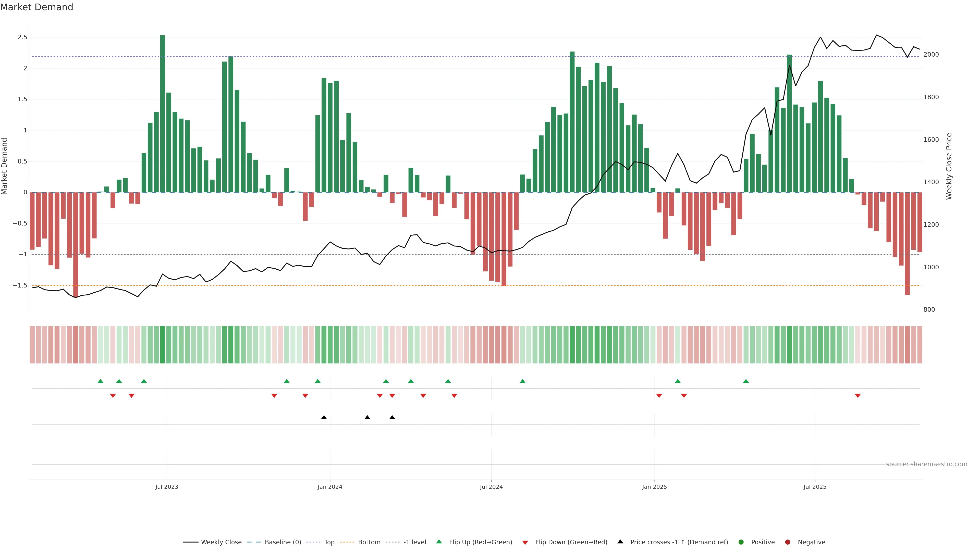The image size is (980, 551).
Task: Click the Jul 2023 x-axis label
Action: (x=167, y=487)
